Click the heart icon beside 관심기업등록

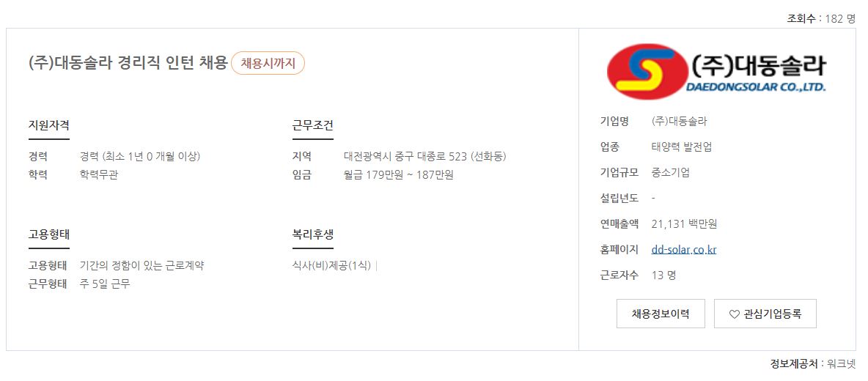point(734,314)
